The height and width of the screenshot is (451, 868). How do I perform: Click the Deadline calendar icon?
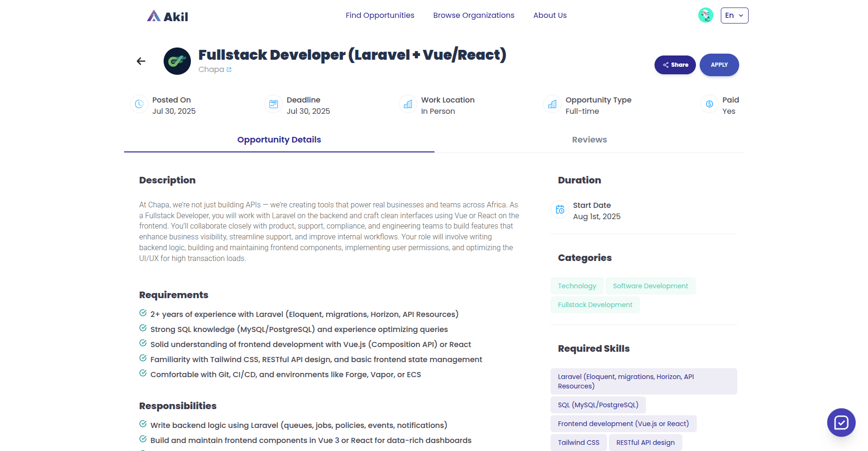274,104
